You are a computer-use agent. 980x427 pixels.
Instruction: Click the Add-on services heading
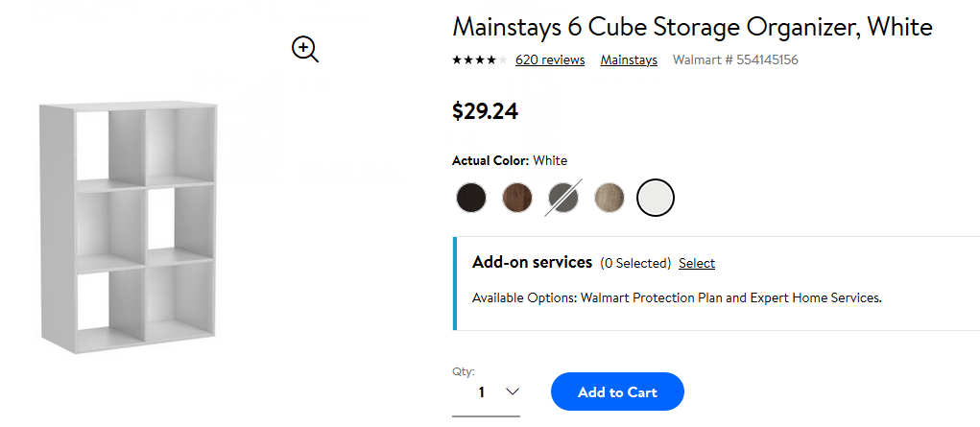pyautogui.click(x=532, y=262)
